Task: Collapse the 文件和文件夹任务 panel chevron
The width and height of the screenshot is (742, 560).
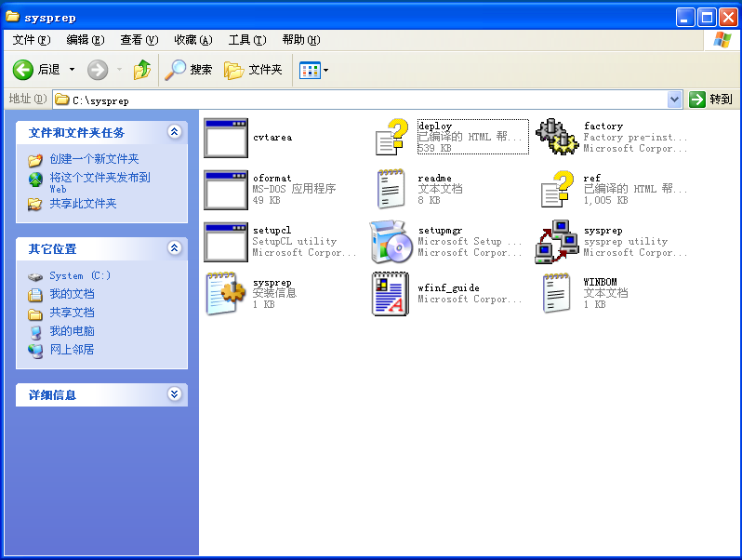Action: 174,131
